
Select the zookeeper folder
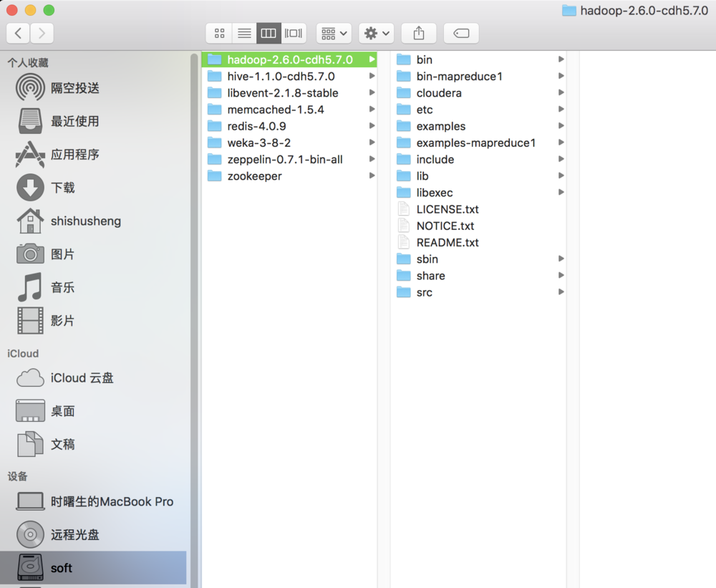[x=289, y=176]
